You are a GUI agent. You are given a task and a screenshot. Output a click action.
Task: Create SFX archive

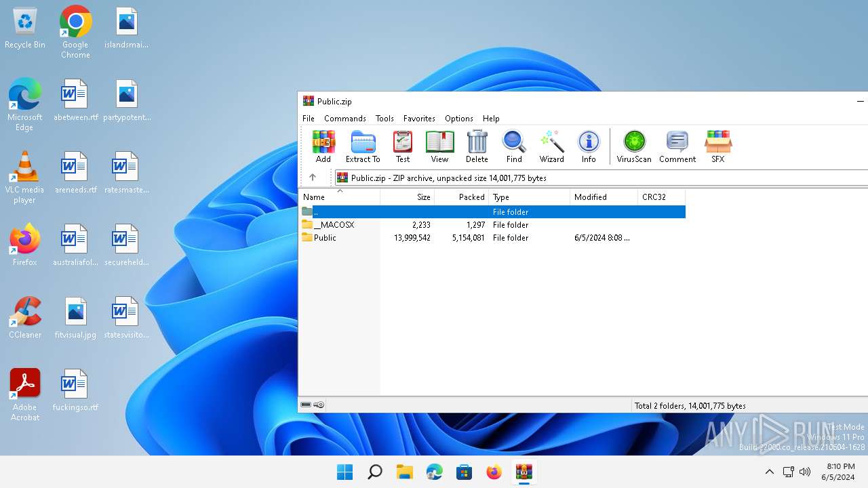coord(717,146)
